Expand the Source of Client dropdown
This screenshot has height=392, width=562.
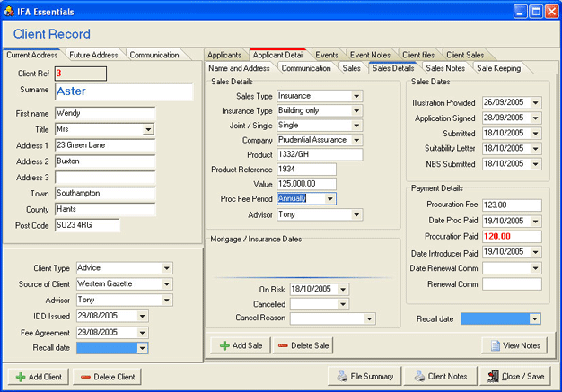(x=167, y=284)
